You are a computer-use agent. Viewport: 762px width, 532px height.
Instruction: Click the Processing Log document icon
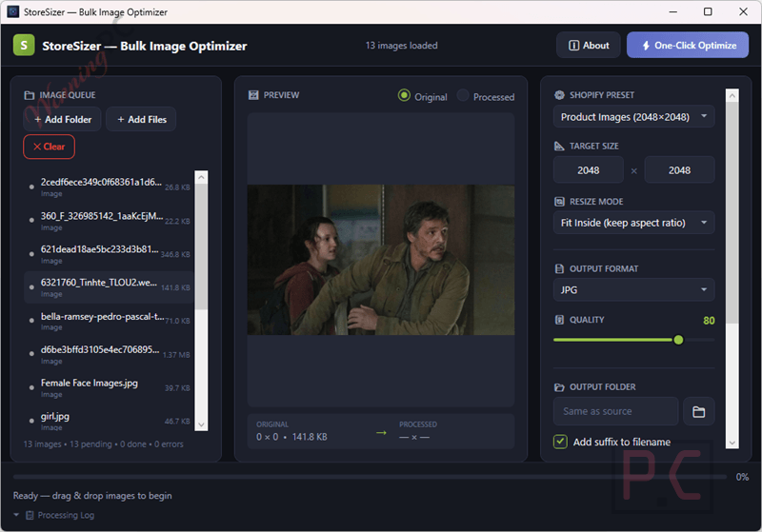(x=30, y=515)
